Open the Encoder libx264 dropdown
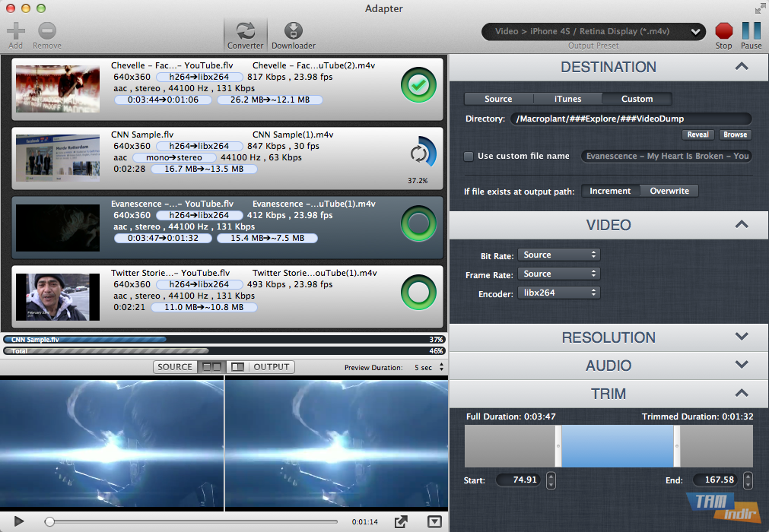769x532 pixels. [559, 293]
